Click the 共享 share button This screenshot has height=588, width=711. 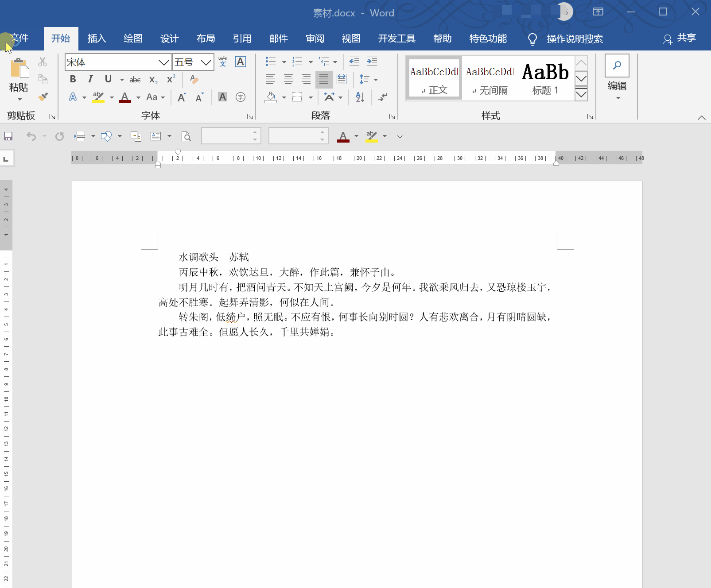pos(680,39)
